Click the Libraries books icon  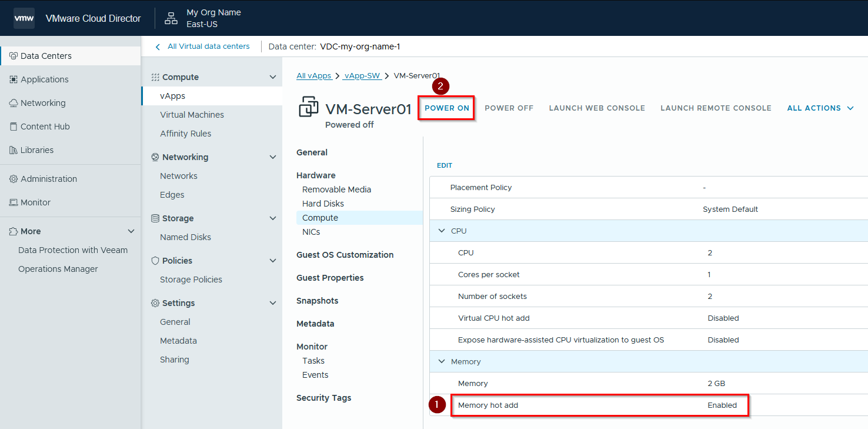(x=14, y=150)
